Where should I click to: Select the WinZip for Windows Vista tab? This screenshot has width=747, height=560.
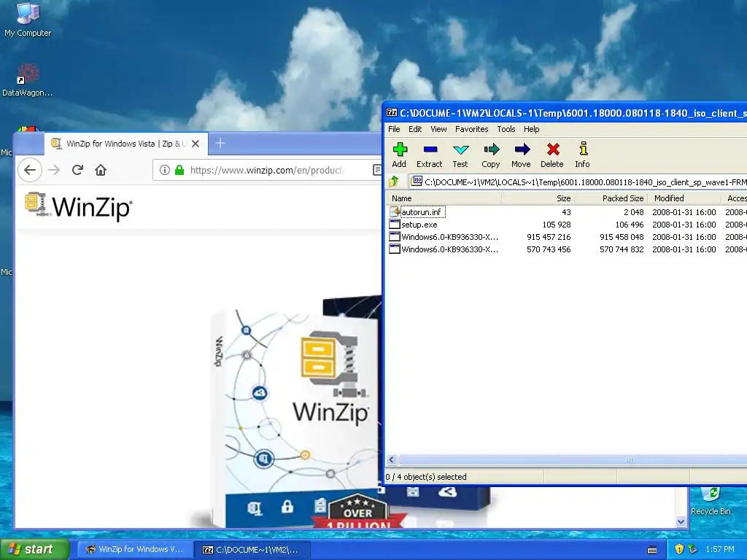(126, 144)
